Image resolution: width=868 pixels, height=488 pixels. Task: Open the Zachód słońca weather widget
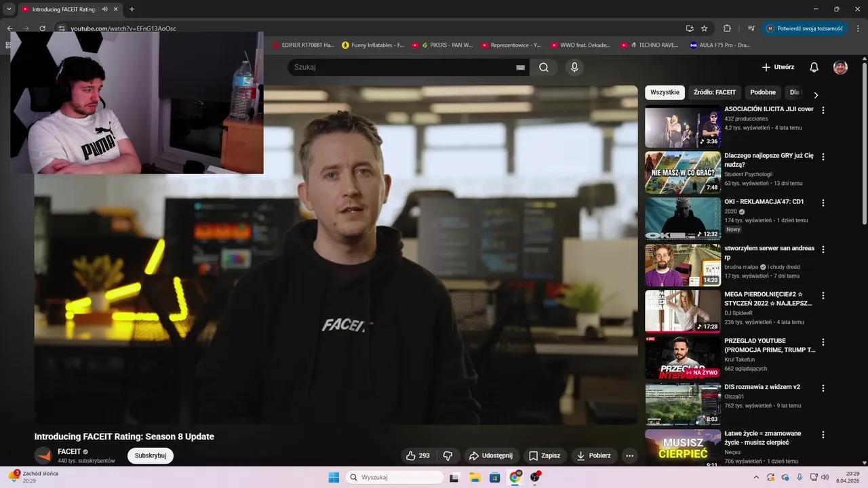pos(34,477)
